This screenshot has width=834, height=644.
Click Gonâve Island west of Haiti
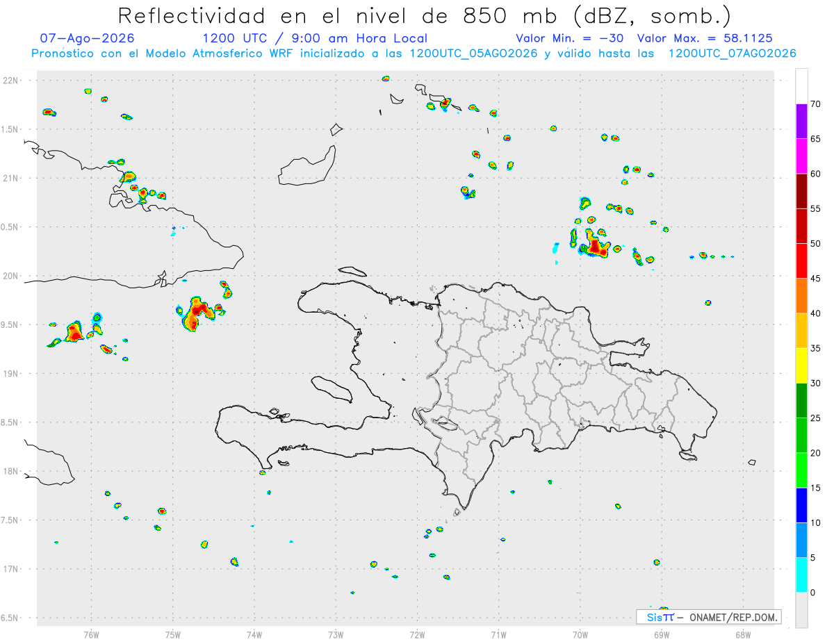[x=332, y=388]
